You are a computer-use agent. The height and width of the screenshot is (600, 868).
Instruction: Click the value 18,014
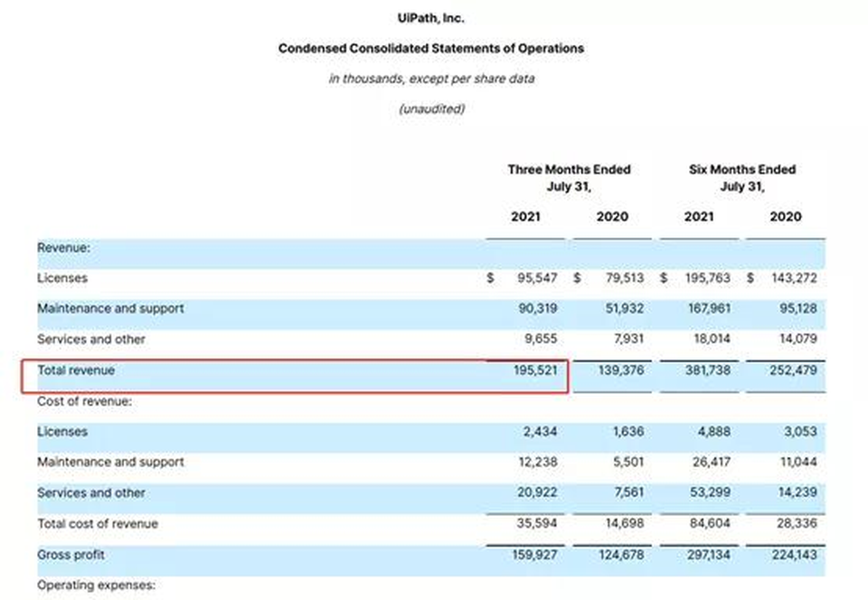[x=712, y=339]
